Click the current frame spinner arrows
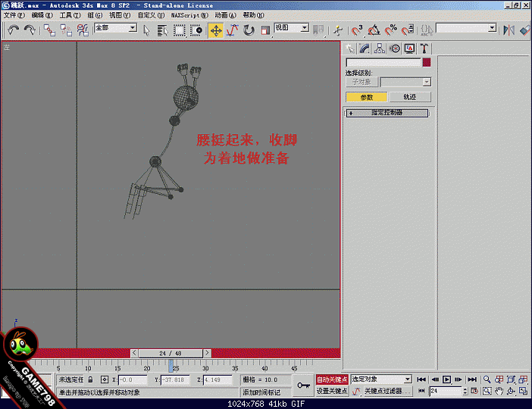Screen dimensions: 532x409 coord(465,391)
